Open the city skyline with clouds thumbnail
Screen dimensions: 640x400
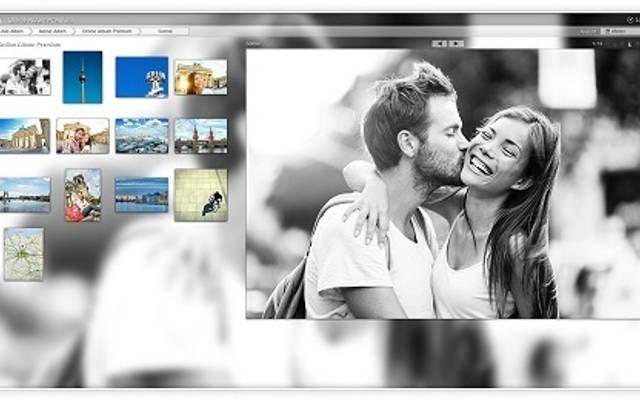click(x=141, y=135)
